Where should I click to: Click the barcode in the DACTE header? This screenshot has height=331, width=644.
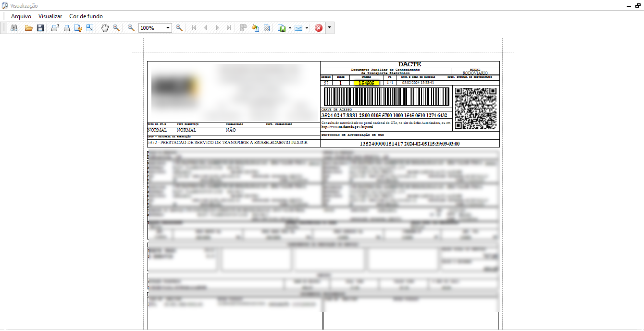[387, 97]
